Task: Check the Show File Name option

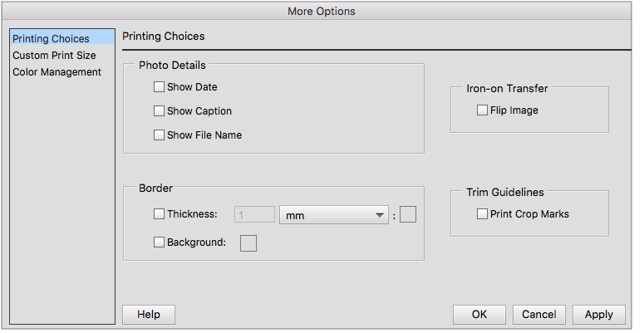Action: [x=160, y=135]
